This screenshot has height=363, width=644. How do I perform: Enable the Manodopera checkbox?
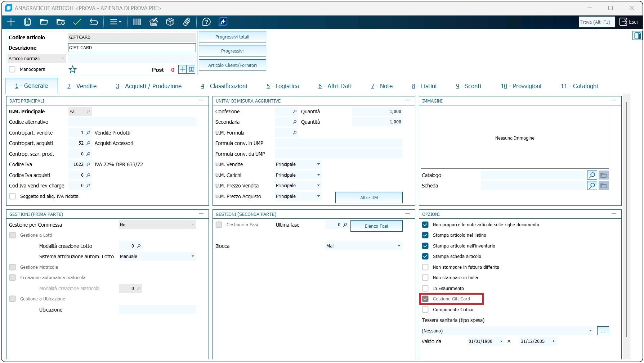click(x=13, y=69)
